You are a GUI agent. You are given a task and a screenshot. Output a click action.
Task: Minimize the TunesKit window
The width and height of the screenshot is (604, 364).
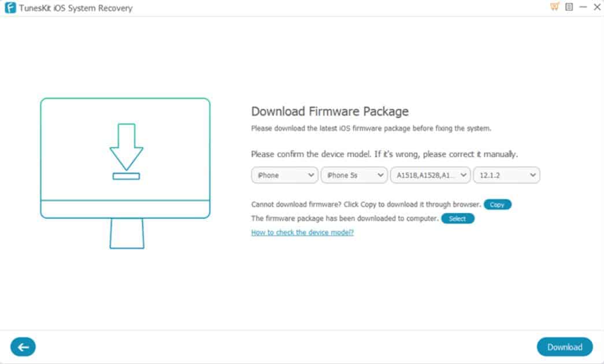583,7
